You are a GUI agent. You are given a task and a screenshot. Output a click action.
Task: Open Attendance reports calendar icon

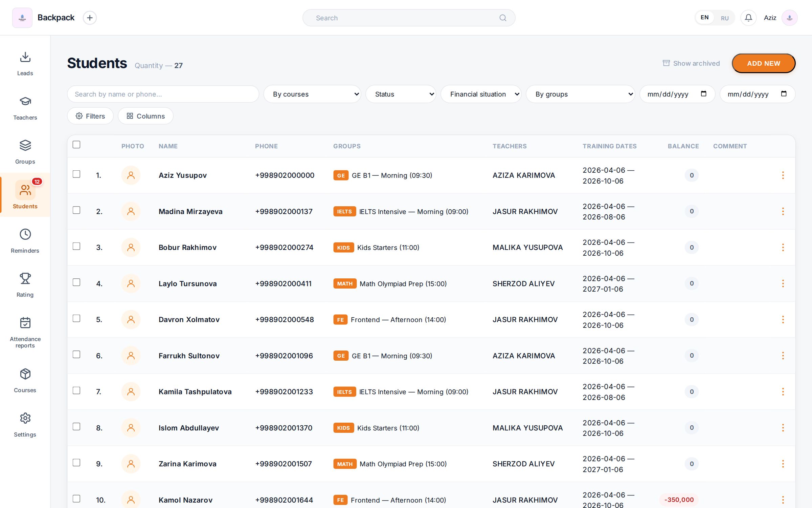click(x=25, y=323)
